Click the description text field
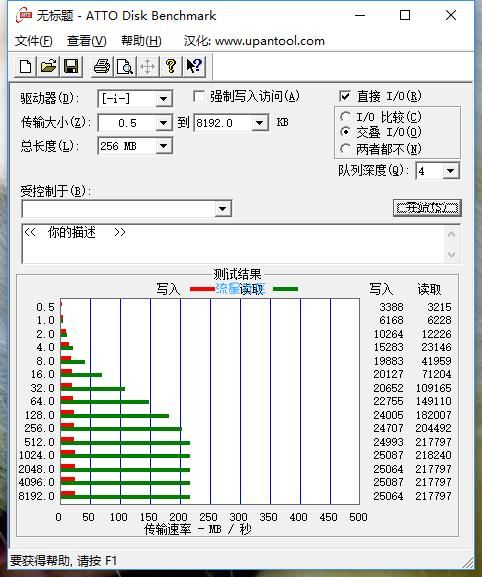The height and width of the screenshot is (577, 482). 232,244
